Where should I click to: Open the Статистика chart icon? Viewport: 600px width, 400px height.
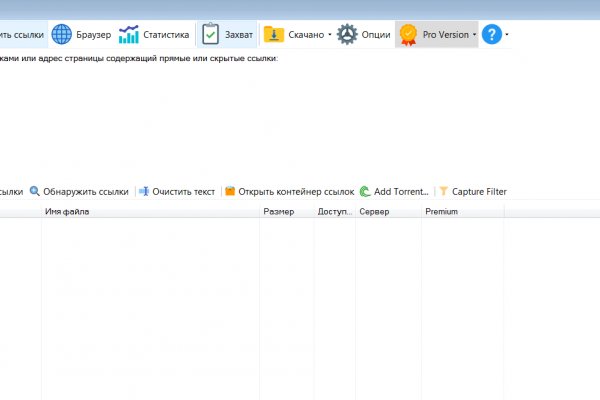129,35
